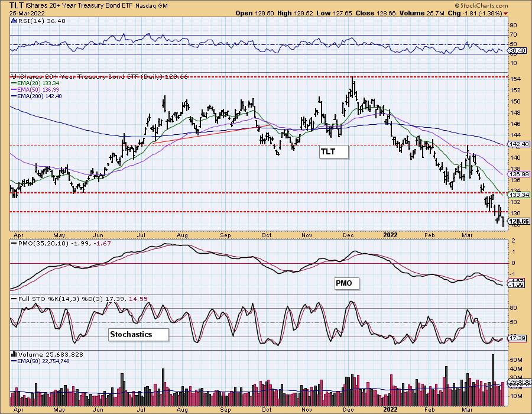This screenshot has height=414, width=532.
Task: Click the 128.66 current price tag
Action: 520,222
